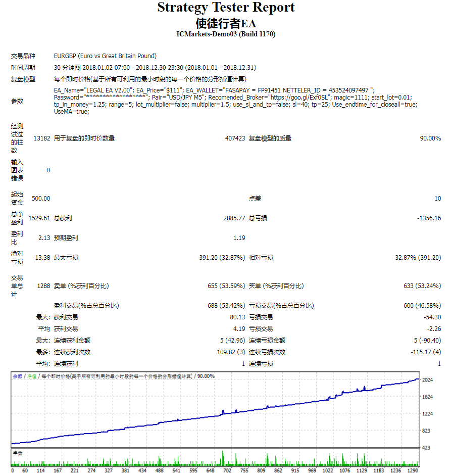Click the 407423 ticks modelled value
The height and width of the screenshot is (476, 452).
click(235, 138)
